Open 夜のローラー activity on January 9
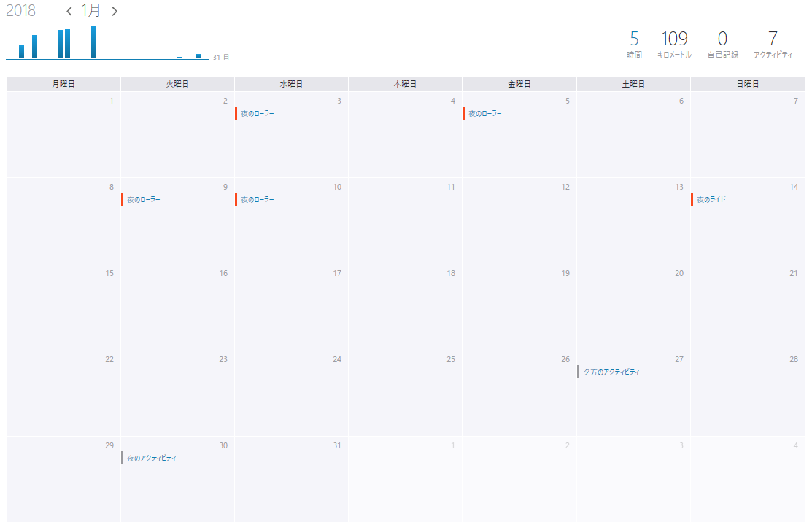The width and height of the screenshot is (812, 522). pos(144,199)
